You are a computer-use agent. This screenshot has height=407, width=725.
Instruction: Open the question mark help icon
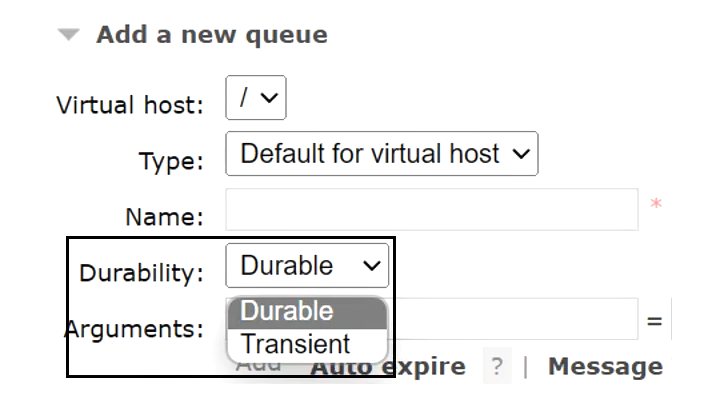[496, 367]
